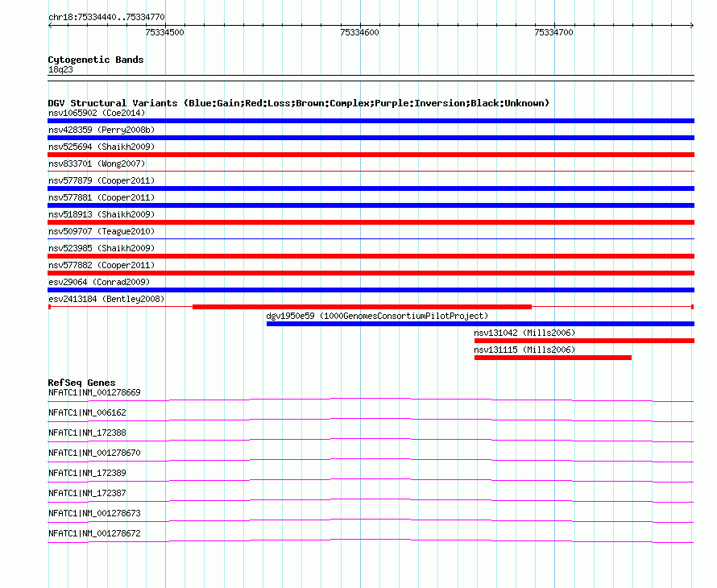Select the dgv1950e59 blue variant bar
The width and height of the screenshot is (717, 588).
point(481,324)
